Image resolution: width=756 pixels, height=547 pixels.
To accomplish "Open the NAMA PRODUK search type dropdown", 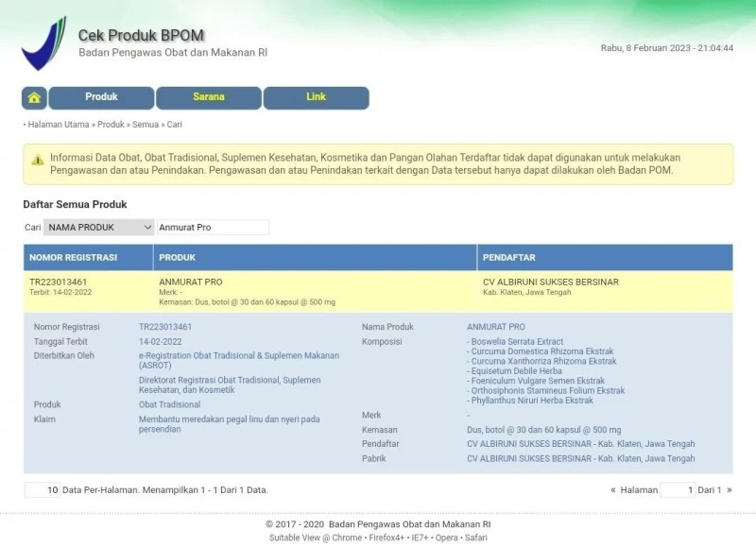I will click(99, 228).
